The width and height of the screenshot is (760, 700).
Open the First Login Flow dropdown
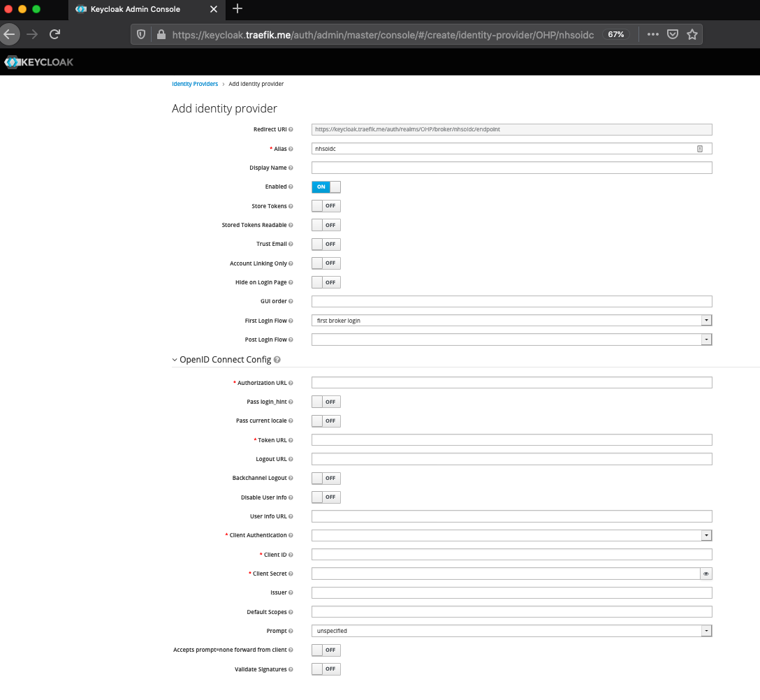pyautogui.click(x=706, y=320)
